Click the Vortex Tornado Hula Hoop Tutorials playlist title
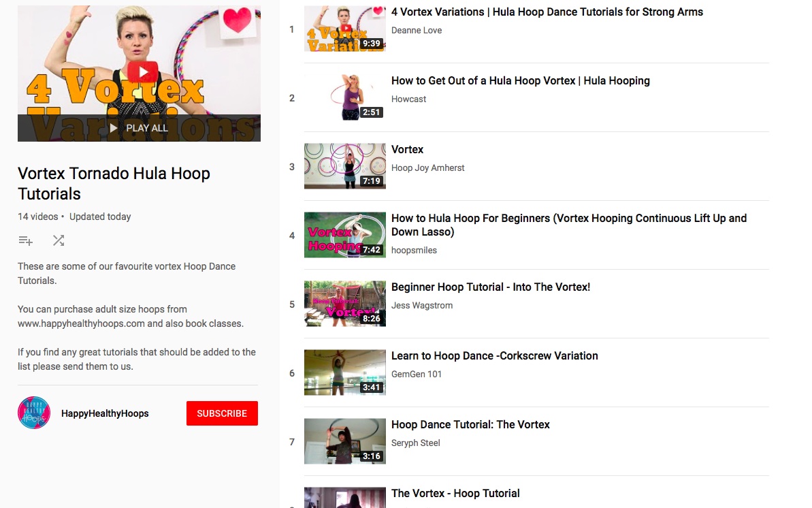The image size is (812, 508). [114, 183]
